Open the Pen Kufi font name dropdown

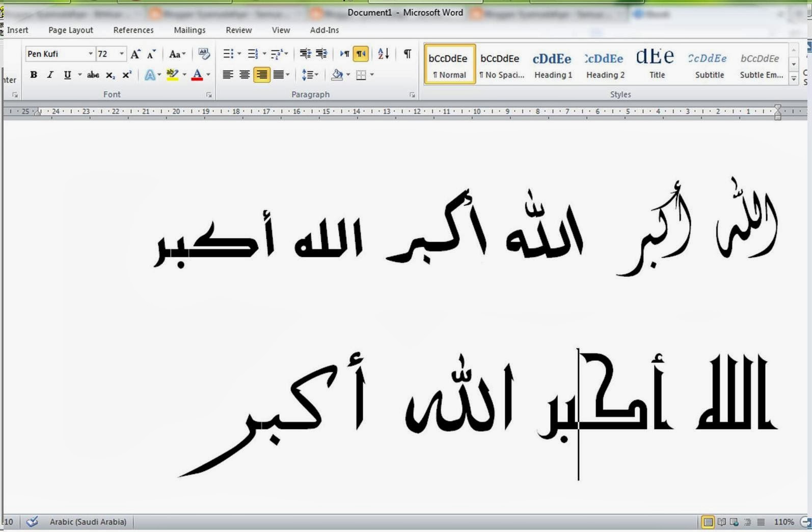click(91, 54)
